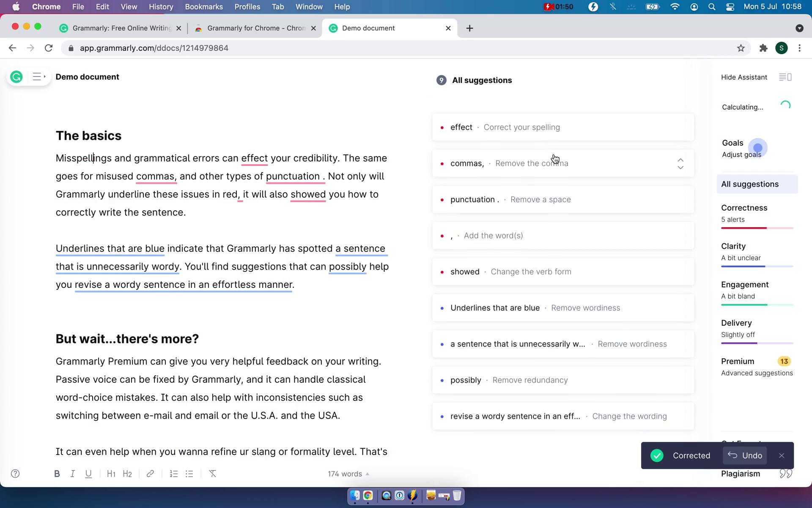Create a bulleted list

click(189, 474)
